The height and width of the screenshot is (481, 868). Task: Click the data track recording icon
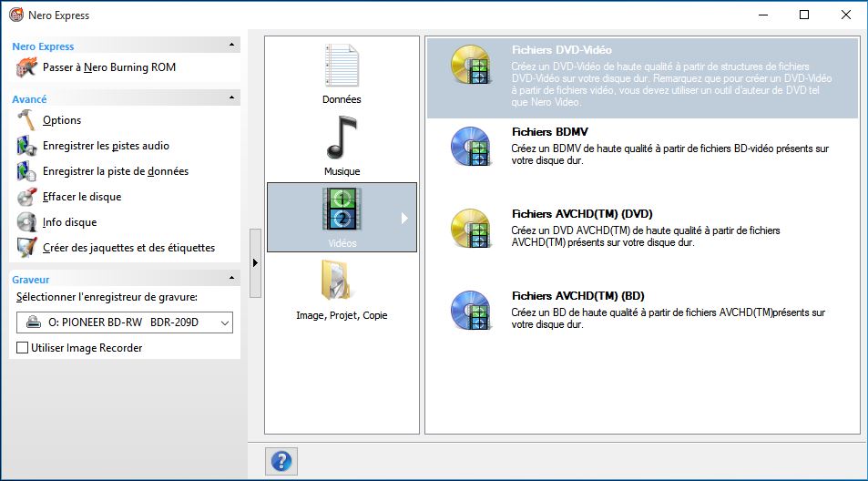[x=26, y=171]
